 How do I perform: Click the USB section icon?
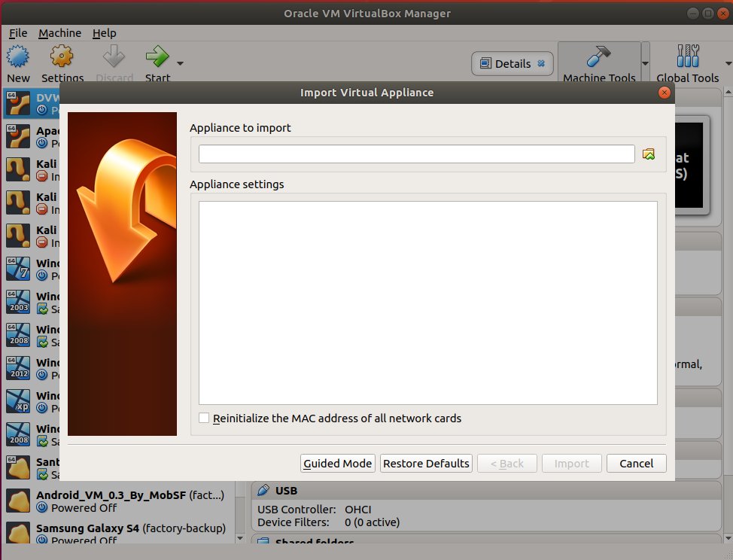pos(263,490)
